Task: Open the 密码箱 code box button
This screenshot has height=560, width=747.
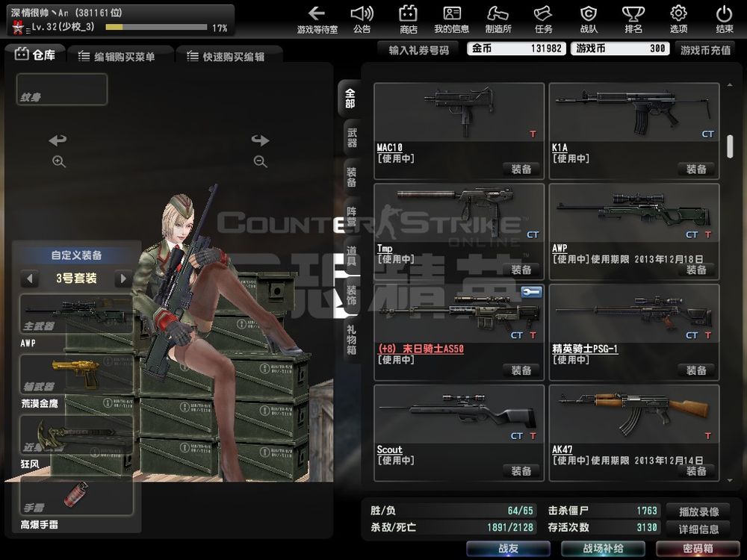Action: (698, 549)
